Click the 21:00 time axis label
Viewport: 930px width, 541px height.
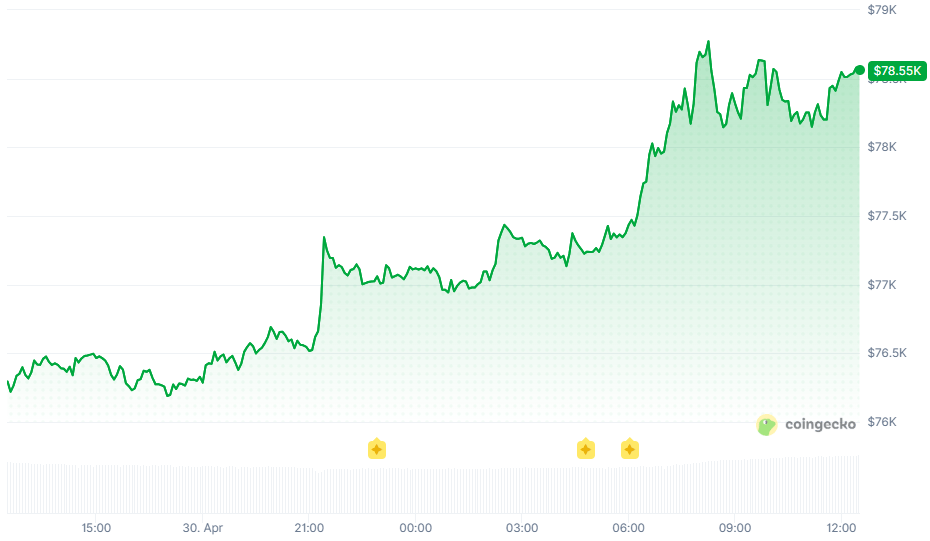click(x=309, y=527)
